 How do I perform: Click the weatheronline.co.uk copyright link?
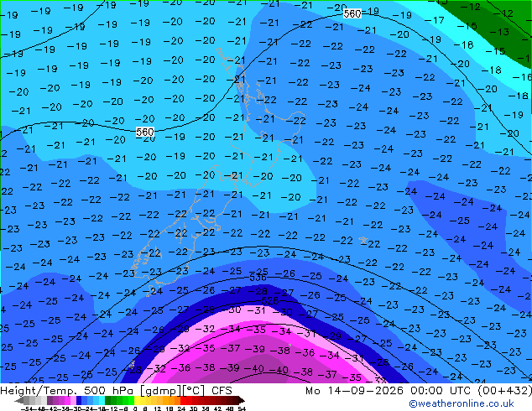point(461,403)
